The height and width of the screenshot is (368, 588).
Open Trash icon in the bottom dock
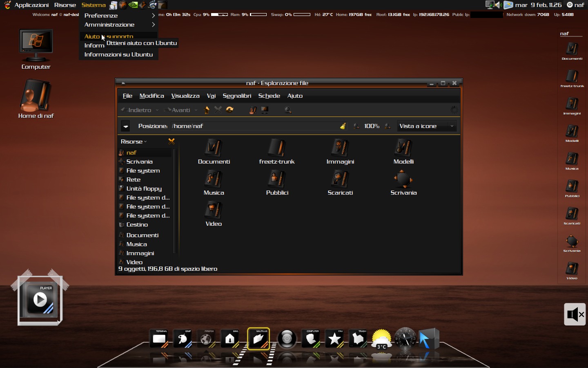358,339
